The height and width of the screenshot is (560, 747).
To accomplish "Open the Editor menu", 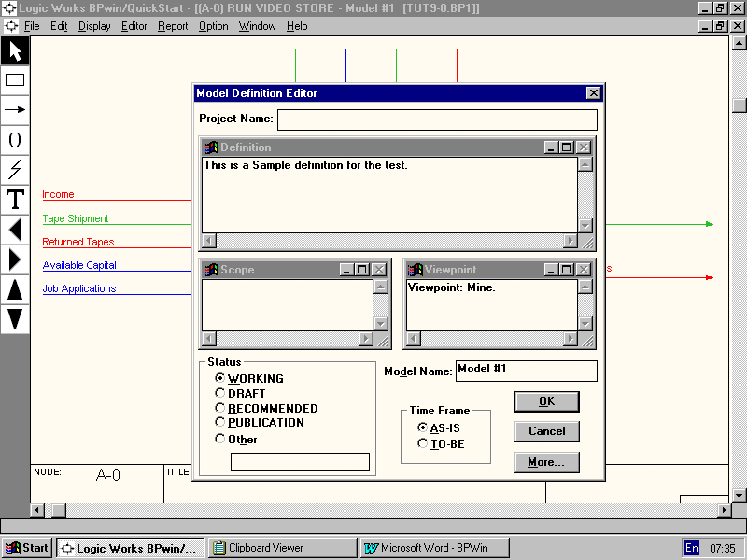I will tap(134, 26).
